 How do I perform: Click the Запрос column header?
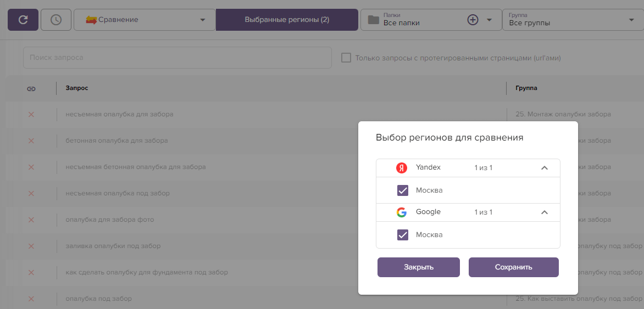[77, 88]
